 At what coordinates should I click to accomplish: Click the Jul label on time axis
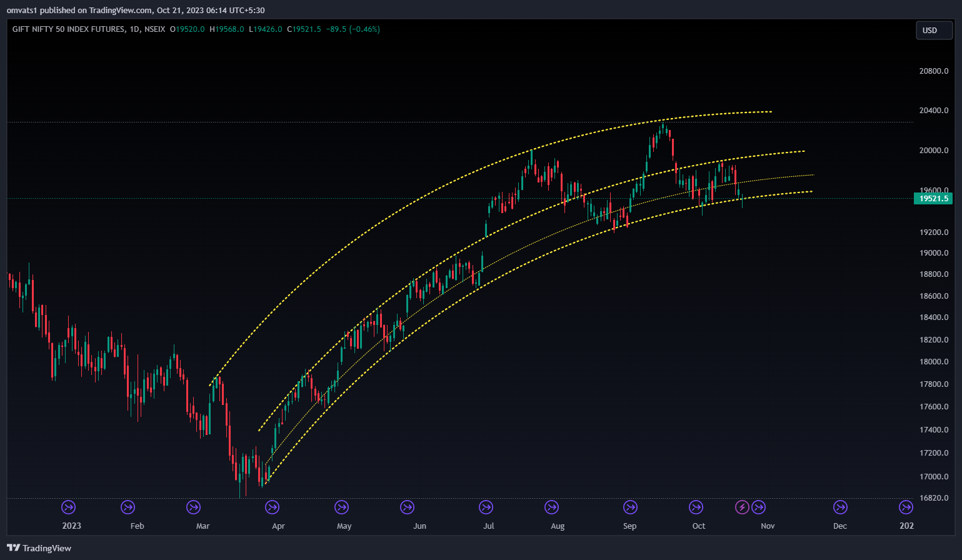[x=489, y=526]
